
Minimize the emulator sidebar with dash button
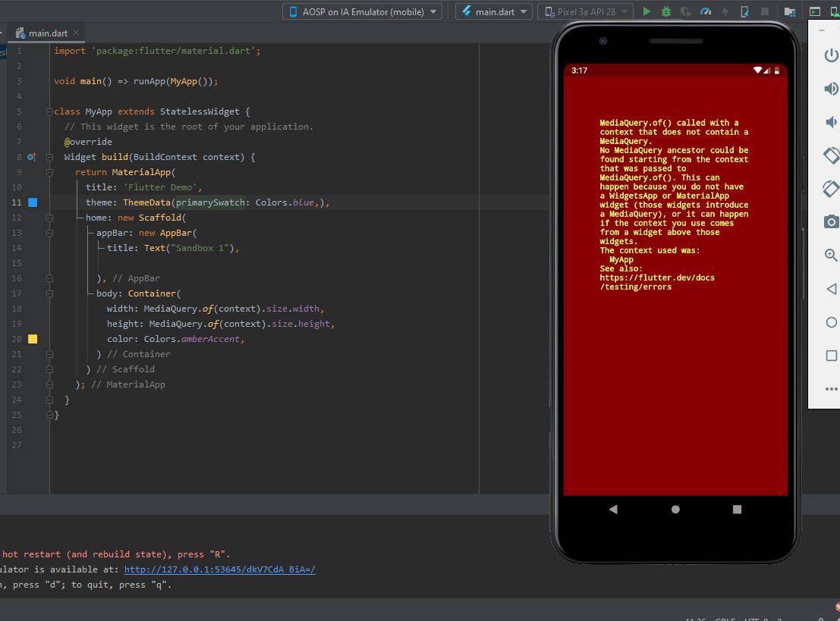click(822, 30)
